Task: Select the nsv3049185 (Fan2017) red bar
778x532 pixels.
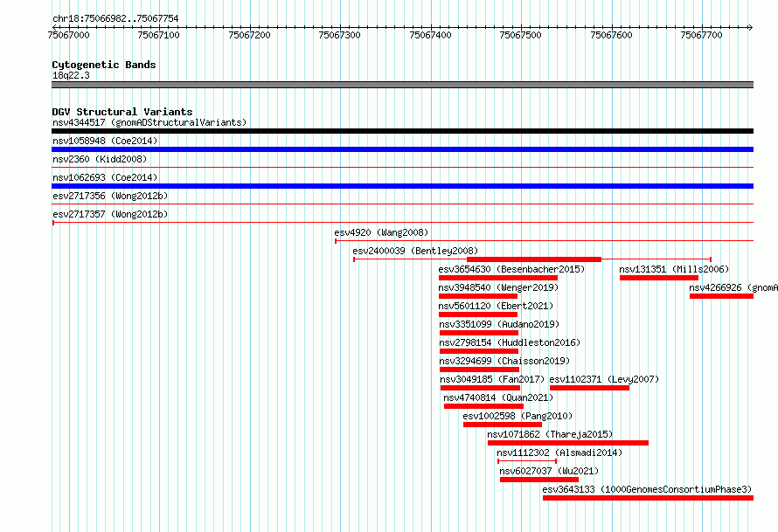Action: [x=480, y=388]
